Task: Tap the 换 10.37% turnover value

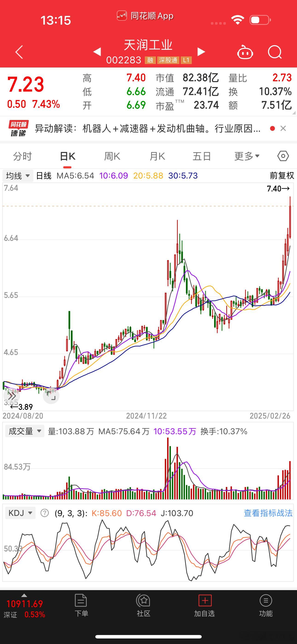Action: click(x=275, y=91)
